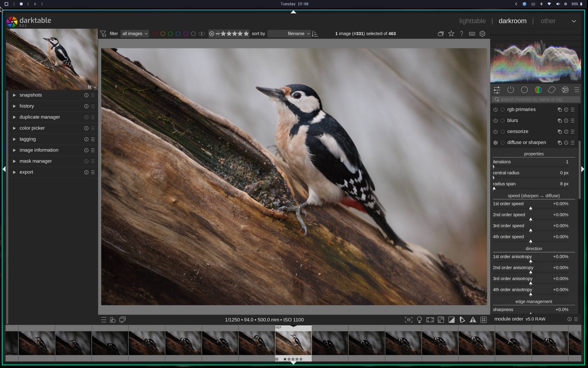The height and width of the screenshot is (368, 588).
Task: Enable the blurs module
Action: click(x=496, y=120)
